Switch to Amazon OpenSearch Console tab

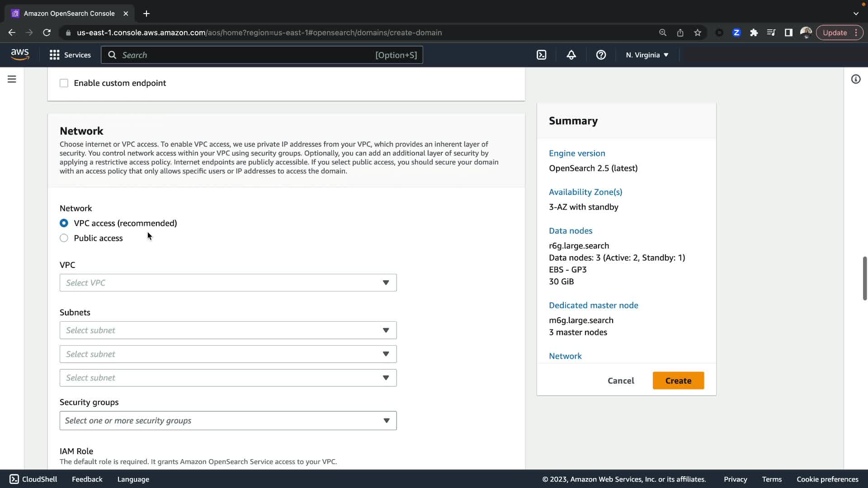tap(69, 14)
